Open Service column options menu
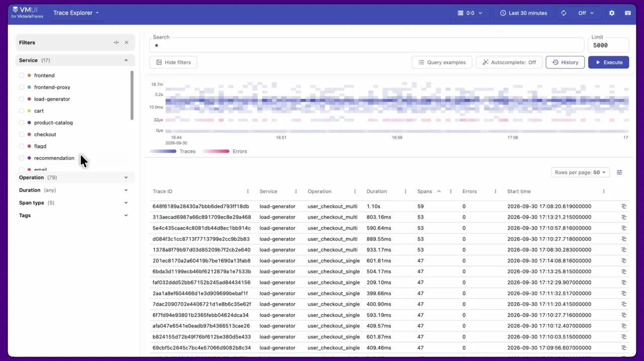Viewport: 644px width, 361px height. pyautogui.click(x=296, y=192)
